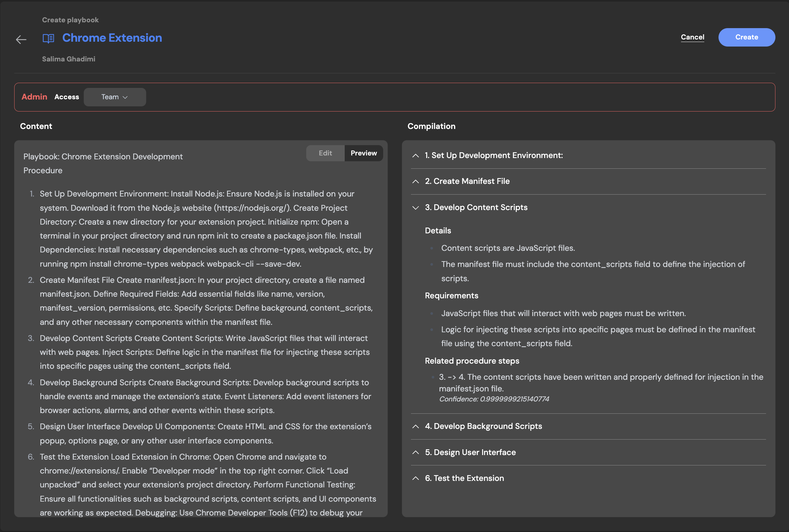
Task: Expand the Test the Extension section
Action: pos(416,478)
